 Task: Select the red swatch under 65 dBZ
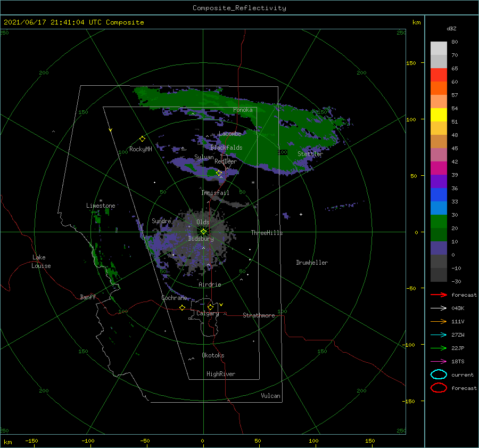coord(439,75)
